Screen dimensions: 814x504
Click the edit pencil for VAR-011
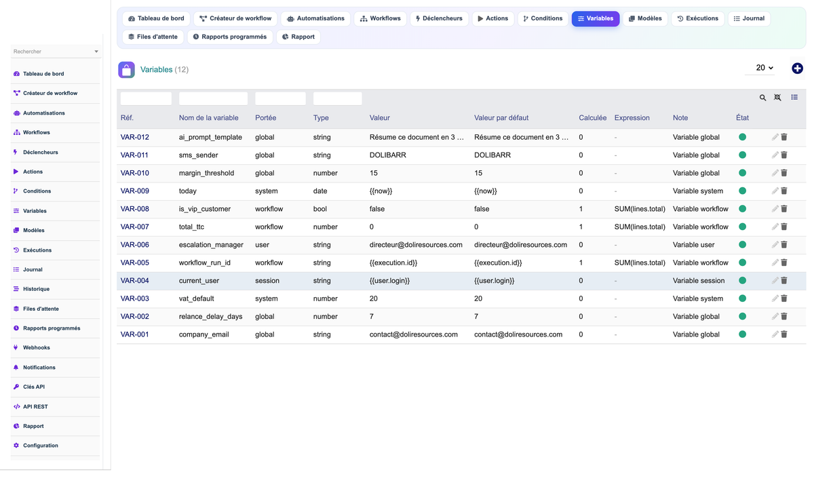(x=775, y=155)
